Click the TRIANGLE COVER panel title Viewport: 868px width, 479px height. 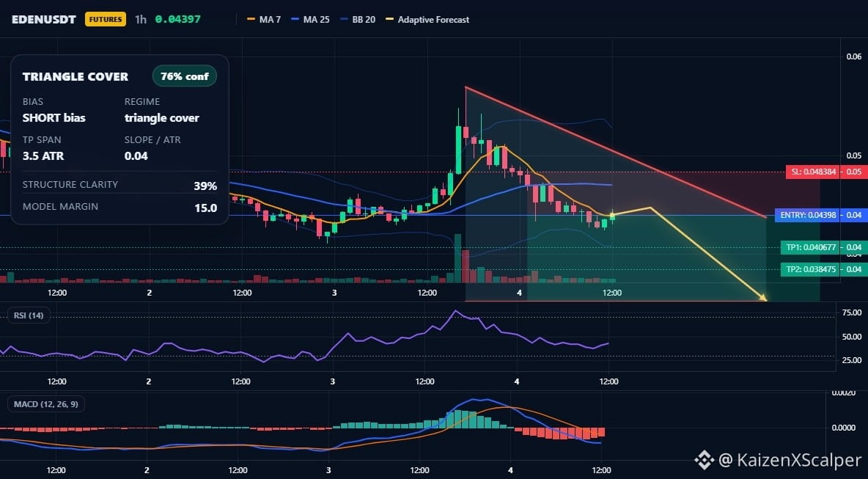pos(76,76)
